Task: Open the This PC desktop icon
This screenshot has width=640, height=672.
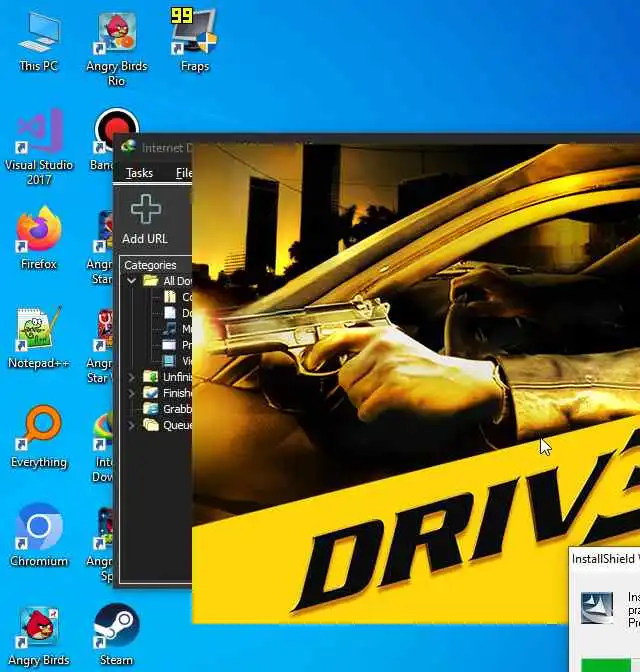Action: pyautogui.click(x=38, y=42)
